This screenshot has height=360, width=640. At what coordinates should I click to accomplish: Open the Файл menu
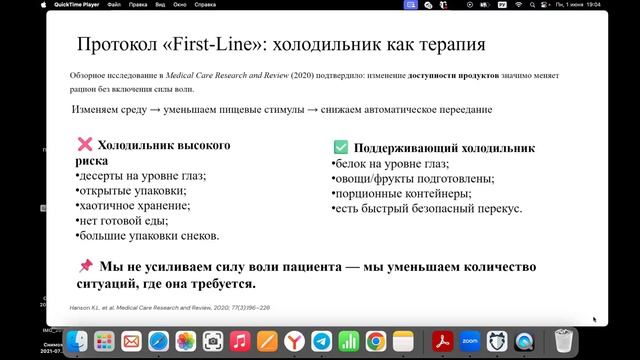(114, 5)
